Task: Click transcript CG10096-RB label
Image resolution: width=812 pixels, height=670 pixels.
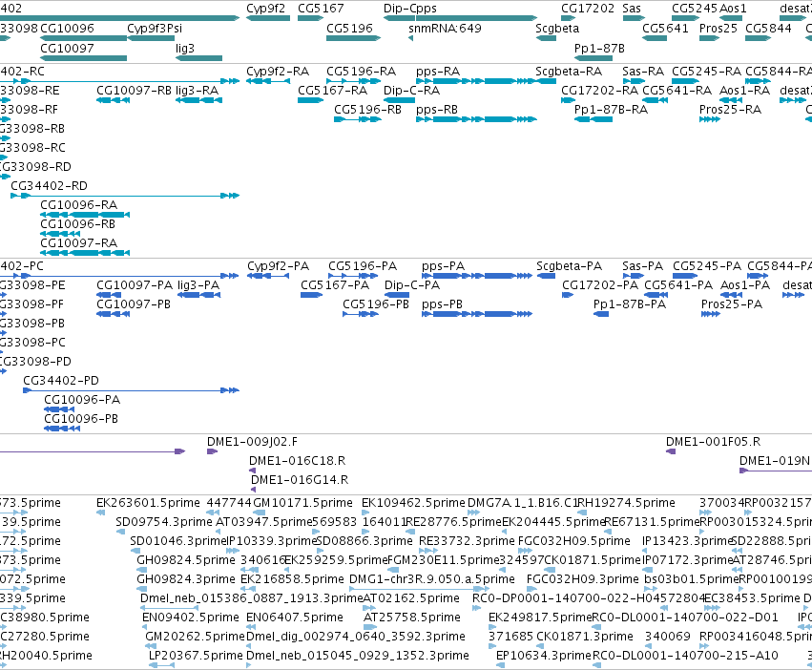Action: click(x=77, y=224)
